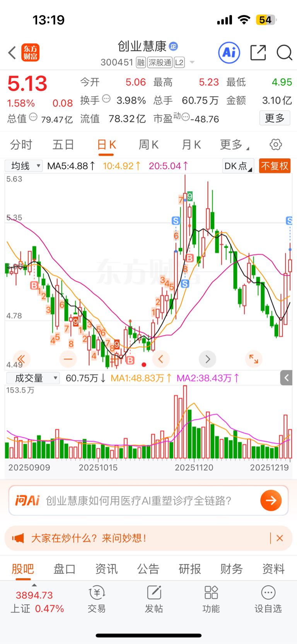Tap the 大家在炒什么 banner text
The width and height of the screenshot is (297, 644).
click(x=89, y=538)
